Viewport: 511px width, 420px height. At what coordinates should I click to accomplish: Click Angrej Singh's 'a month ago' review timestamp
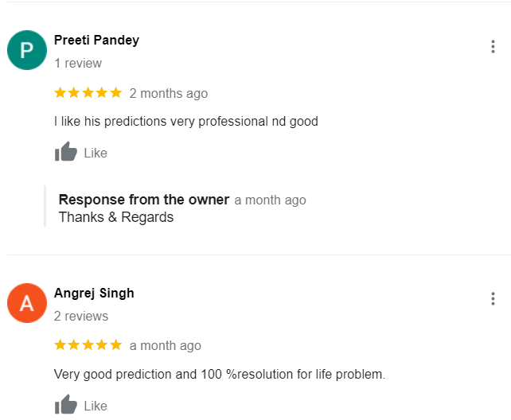point(166,346)
